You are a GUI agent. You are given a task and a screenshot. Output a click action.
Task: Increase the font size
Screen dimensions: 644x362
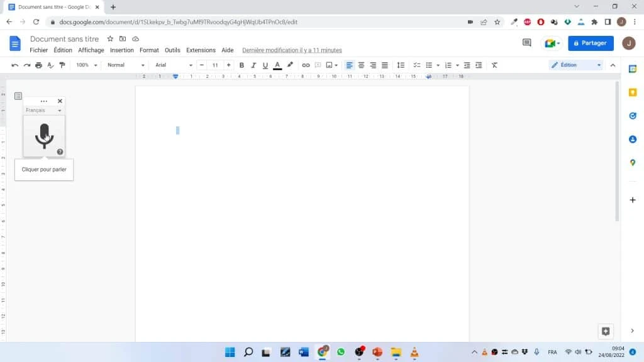tap(229, 65)
